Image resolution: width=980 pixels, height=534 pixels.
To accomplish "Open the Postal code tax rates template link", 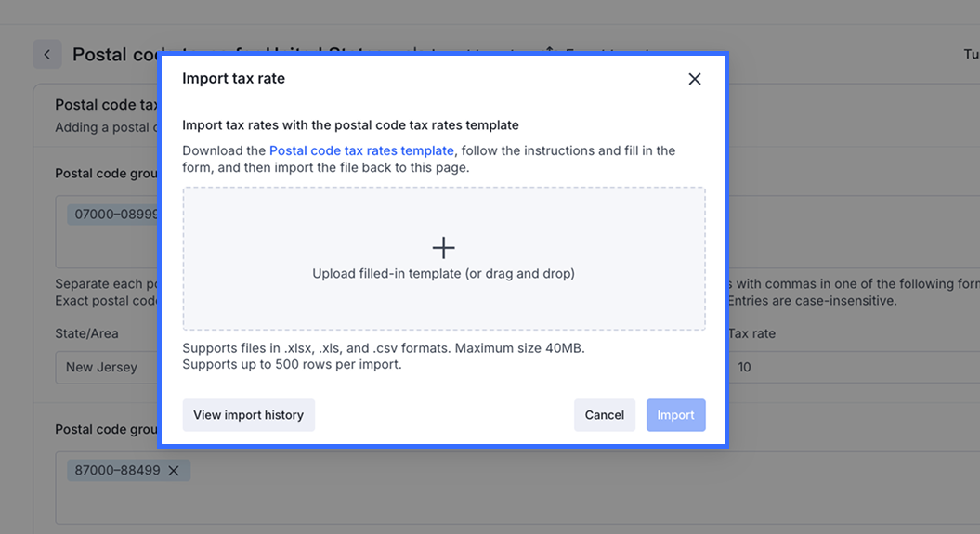I will (361, 150).
